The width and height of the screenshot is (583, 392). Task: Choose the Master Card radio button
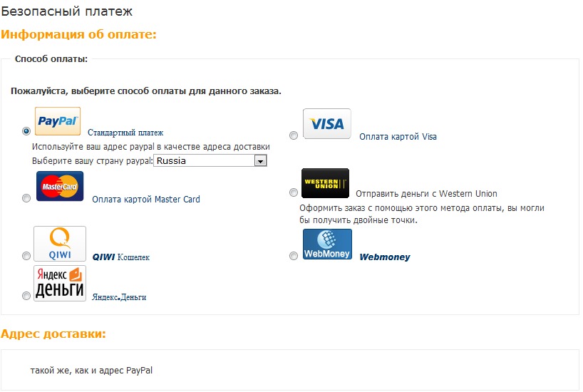coord(26,198)
